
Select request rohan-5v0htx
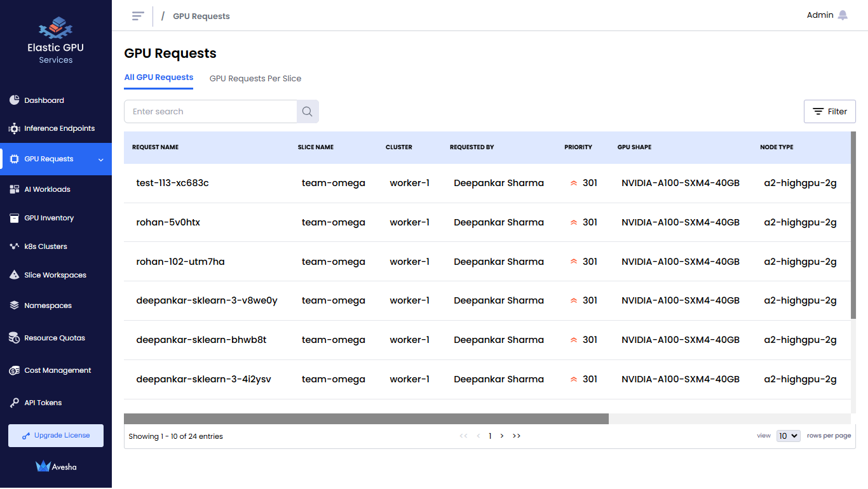pos(168,222)
